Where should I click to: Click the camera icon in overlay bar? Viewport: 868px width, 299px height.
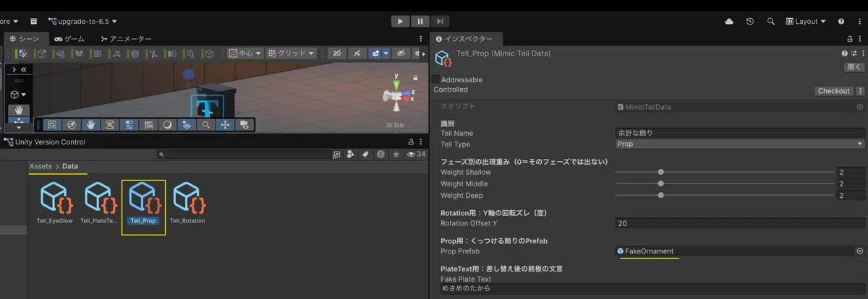pos(244,125)
